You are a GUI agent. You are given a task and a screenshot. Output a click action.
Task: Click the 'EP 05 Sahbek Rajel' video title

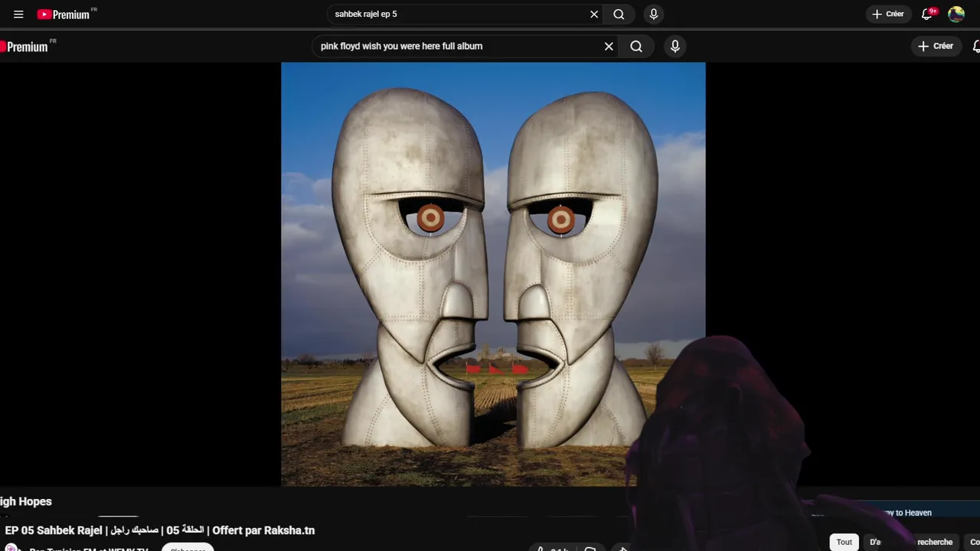pyautogui.click(x=160, y=530)
